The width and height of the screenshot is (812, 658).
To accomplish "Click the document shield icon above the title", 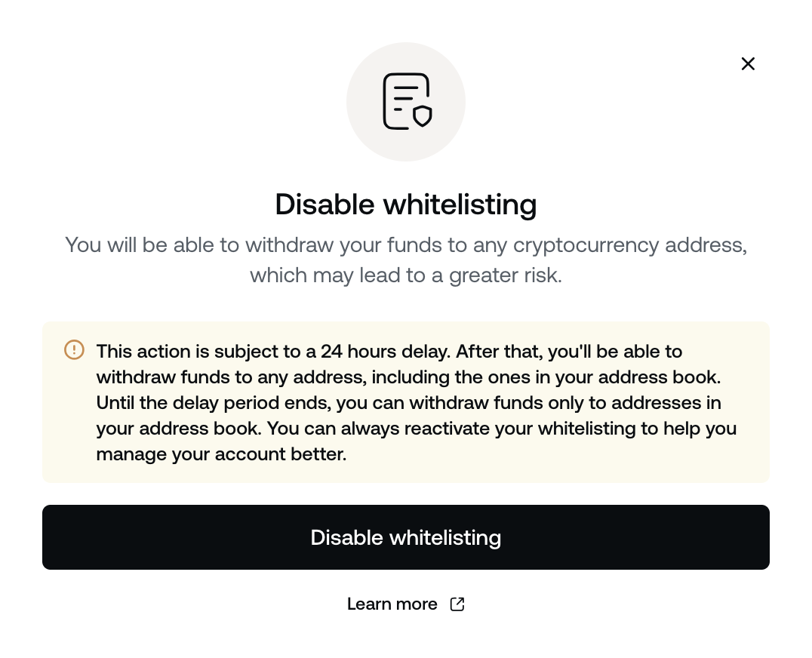I will click(x=406, y=100).
